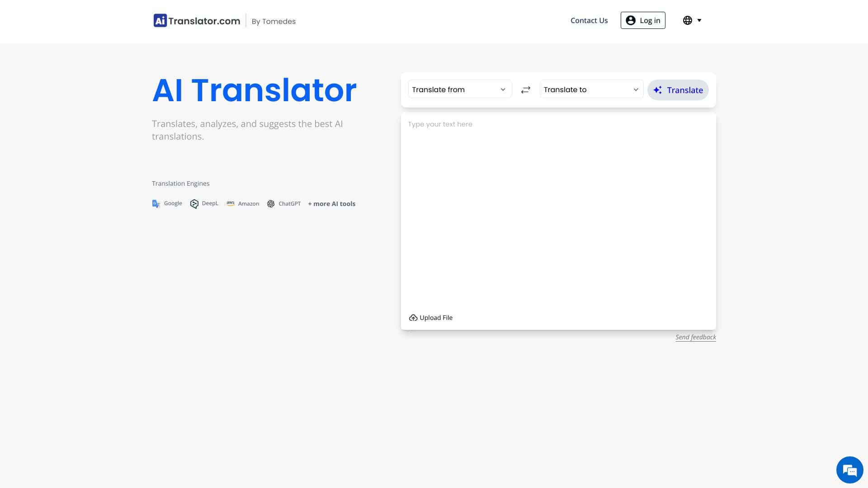Viewport: 868px width, 488px height.
Task: Click the user avatar icon in Log in
Action: [x=631, y=20]
